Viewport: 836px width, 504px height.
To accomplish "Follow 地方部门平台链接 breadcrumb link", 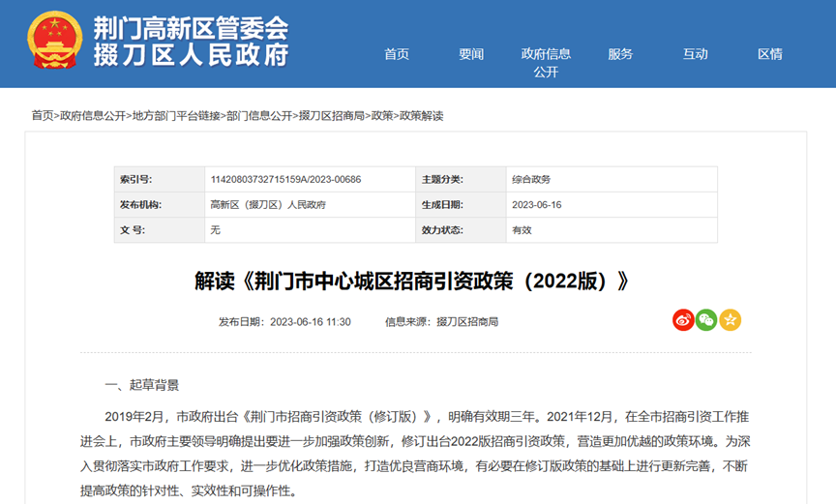I will [176, 116].
